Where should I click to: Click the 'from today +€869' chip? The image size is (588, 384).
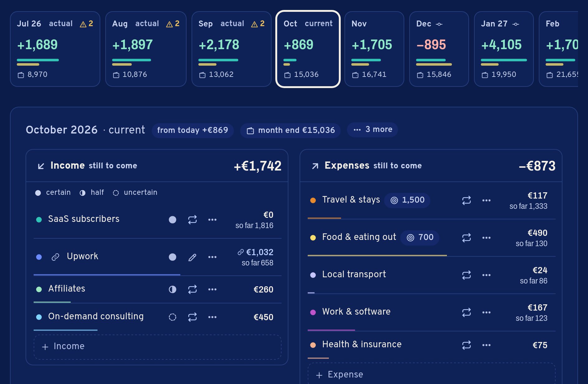pos(193,130)
